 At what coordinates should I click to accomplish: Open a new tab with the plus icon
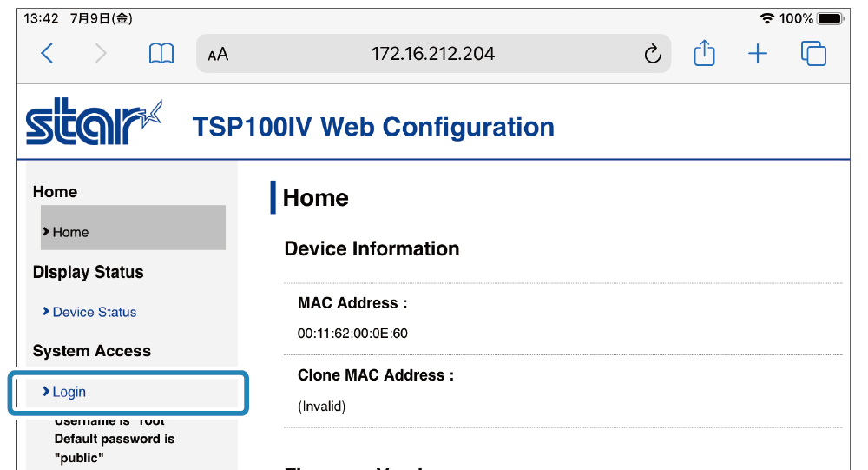click(x=758, y=54)
